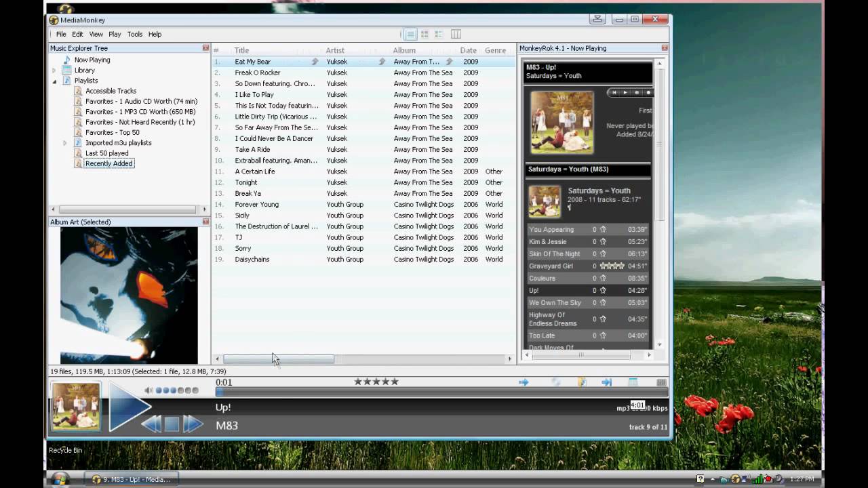
Task: Close the MonkeyRok Now Playing panel
Action: [x=665, y=48]
